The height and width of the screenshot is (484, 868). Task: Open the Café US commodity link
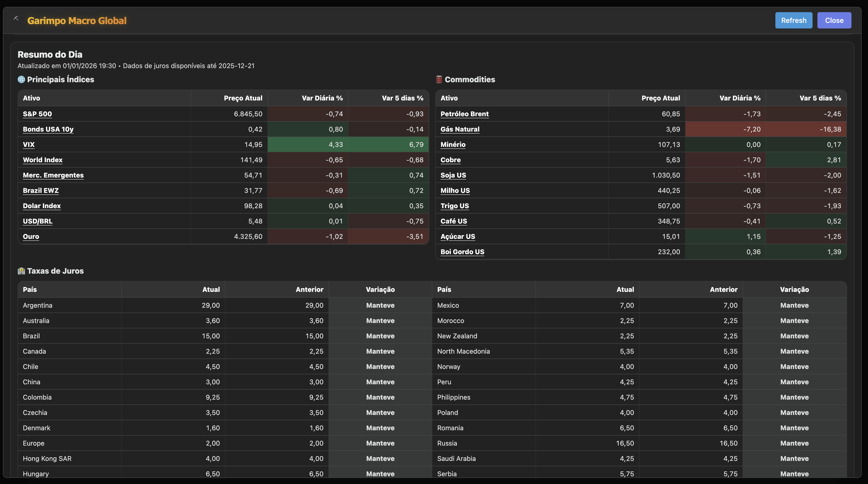(x=453, y=221)
